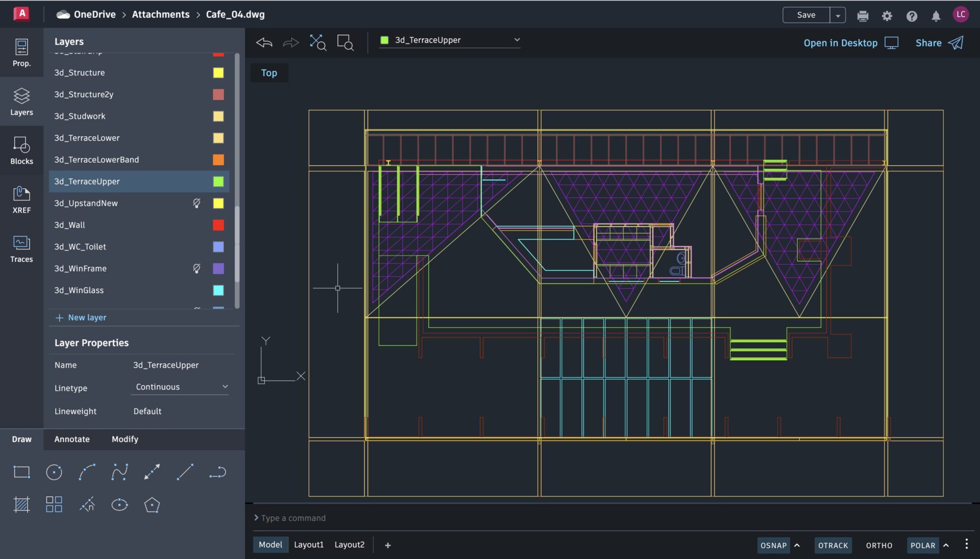Open the XREF panel

(x=21, y=199)
